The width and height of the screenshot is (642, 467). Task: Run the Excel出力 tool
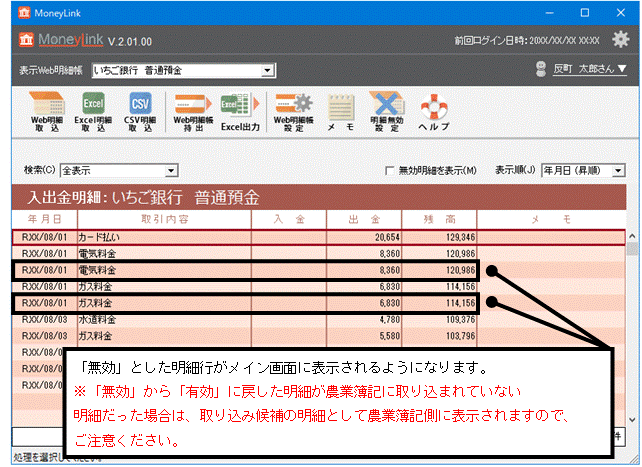(x=240, y=112)
